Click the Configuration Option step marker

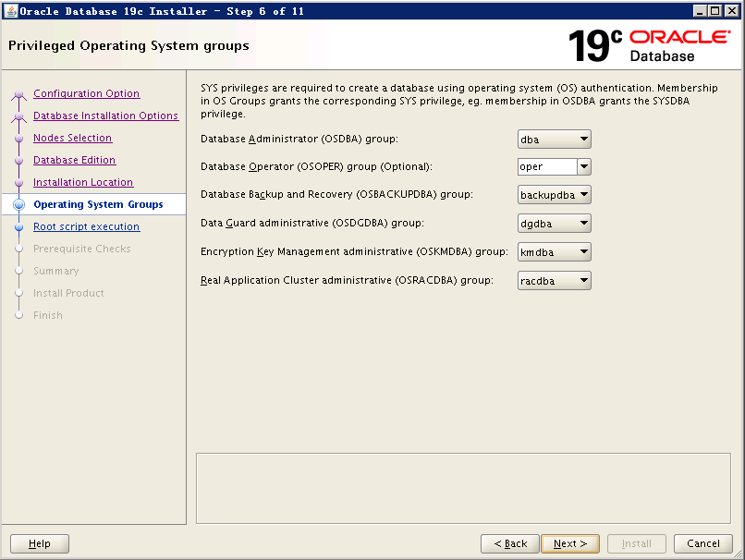19,94
